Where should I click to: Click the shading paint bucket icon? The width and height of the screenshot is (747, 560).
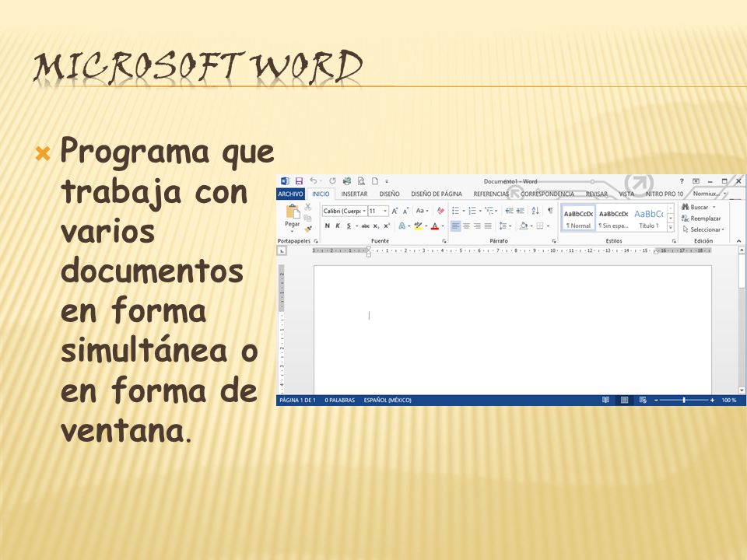pyautogui.click(x=524, y=226)
